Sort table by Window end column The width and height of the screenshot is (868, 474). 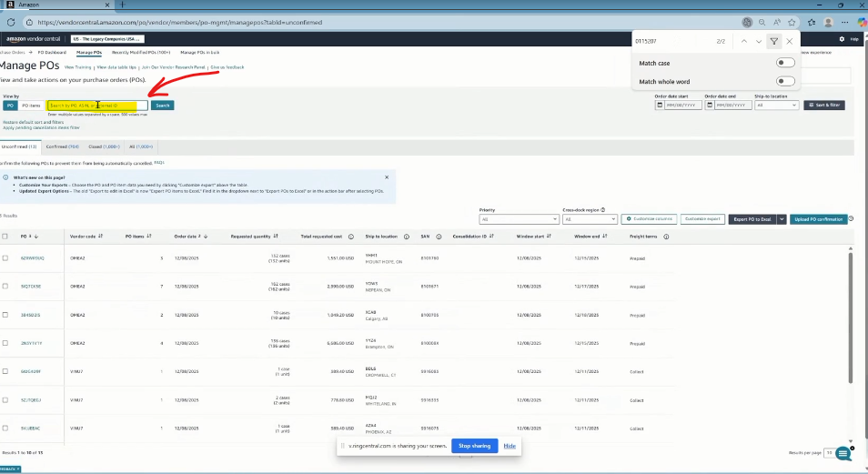coord(604,236)
